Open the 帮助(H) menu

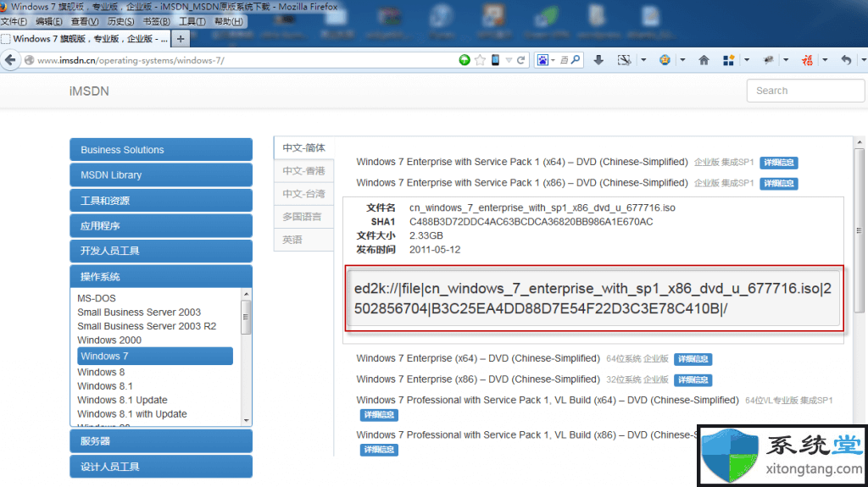click(x=228, y=21)
